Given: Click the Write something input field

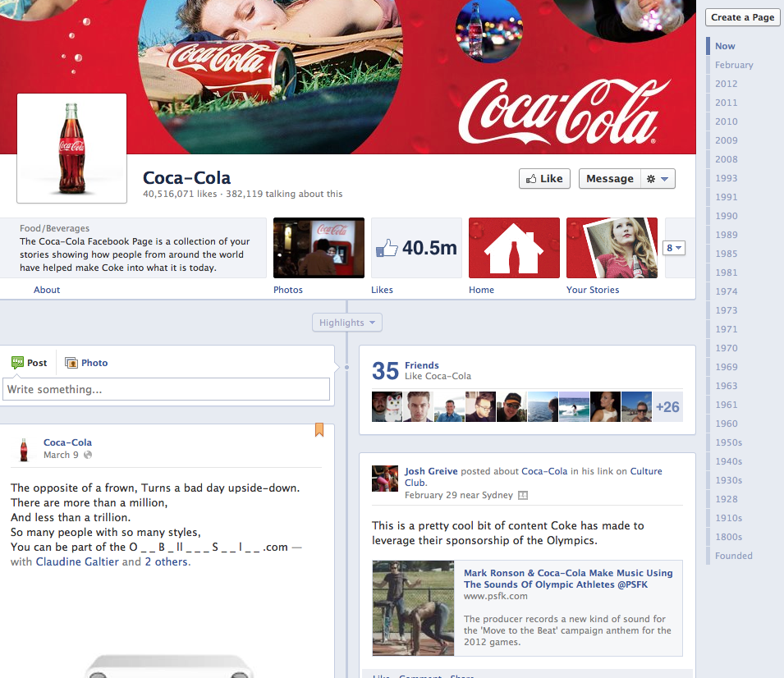Looking at the screenshot, I should pos(166,389).
